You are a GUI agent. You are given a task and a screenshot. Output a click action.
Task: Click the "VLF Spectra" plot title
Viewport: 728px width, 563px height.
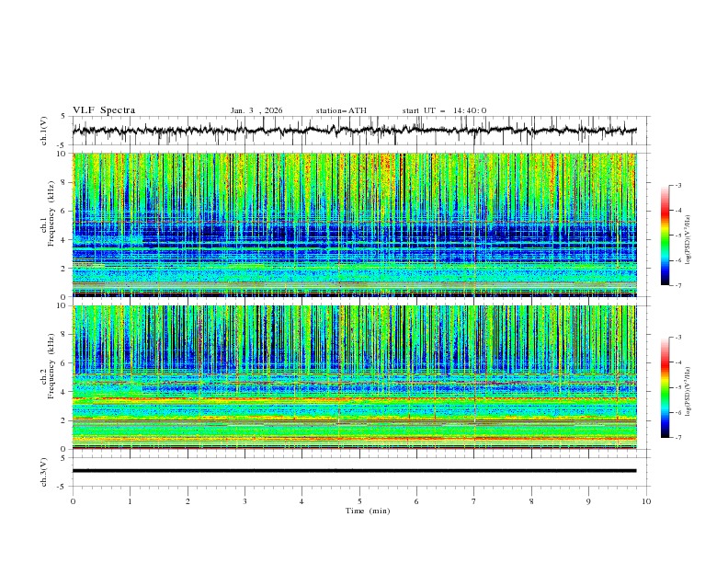[x=104, y=110]
